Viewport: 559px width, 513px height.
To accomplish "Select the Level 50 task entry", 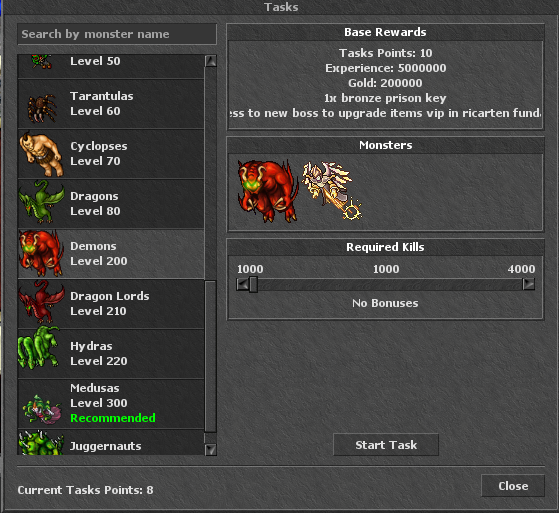I will (x=111, y=67).
